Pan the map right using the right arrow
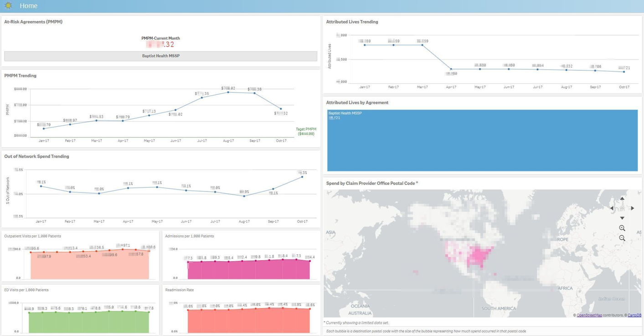Viewport: 644px width, 336px height. pyautogui.click(x=632, y=208)
